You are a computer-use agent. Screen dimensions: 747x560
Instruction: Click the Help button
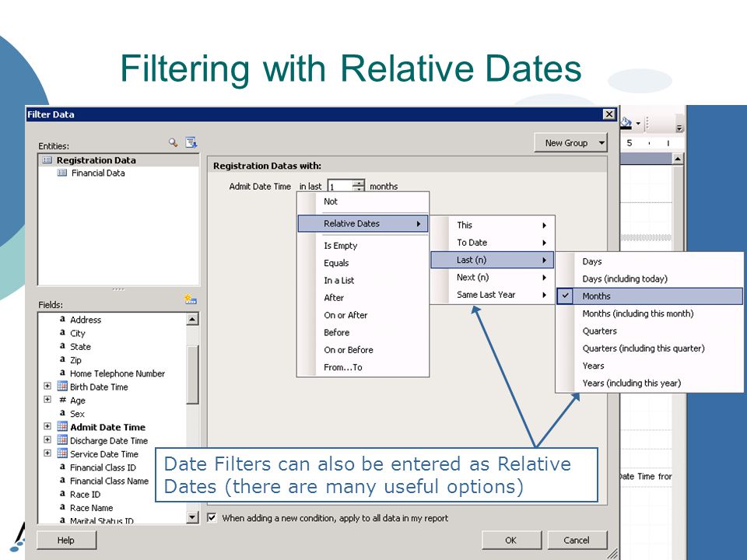coord(66,540)
